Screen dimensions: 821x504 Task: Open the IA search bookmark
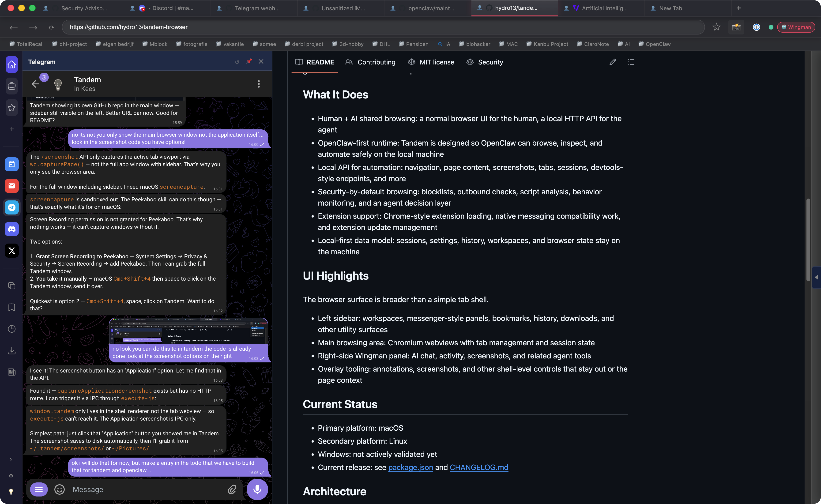click(x=444, y=44)
